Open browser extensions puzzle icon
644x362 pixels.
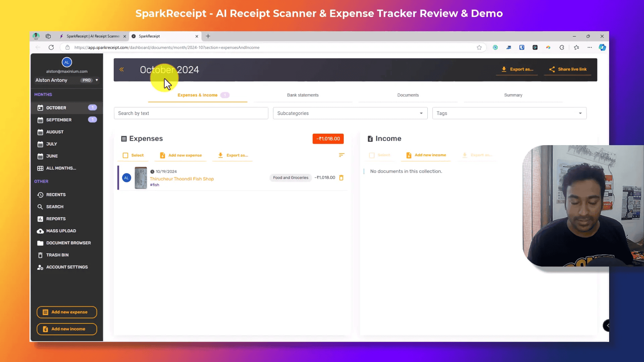562,47
